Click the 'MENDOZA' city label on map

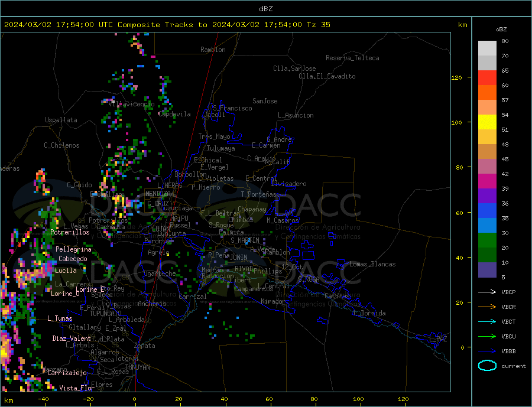coord(158,193)
